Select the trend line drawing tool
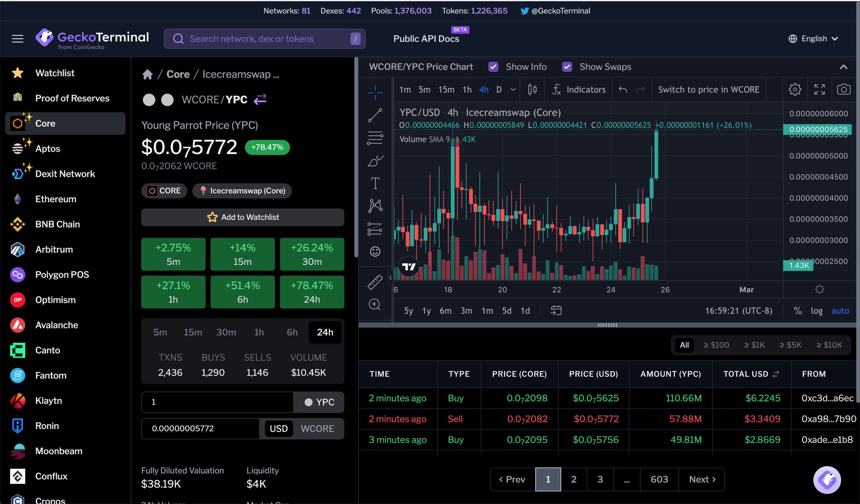Screen dimensions: 860x504 coord(375,115)
